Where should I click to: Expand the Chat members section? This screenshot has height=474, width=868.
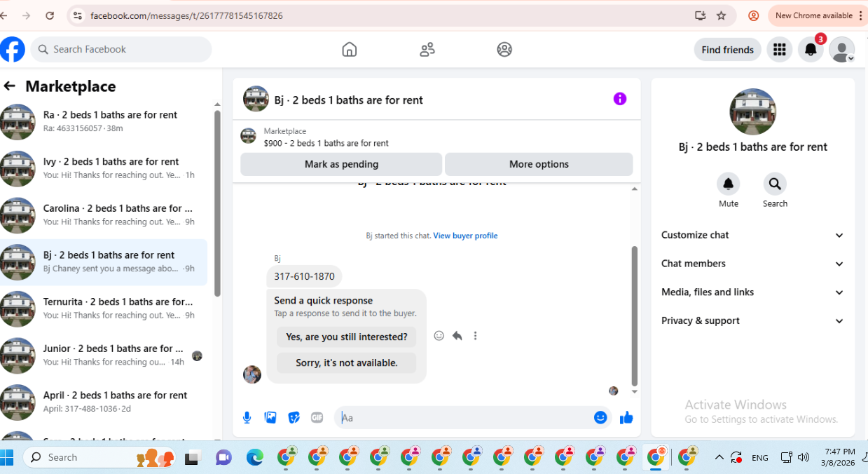click(753, 264)
